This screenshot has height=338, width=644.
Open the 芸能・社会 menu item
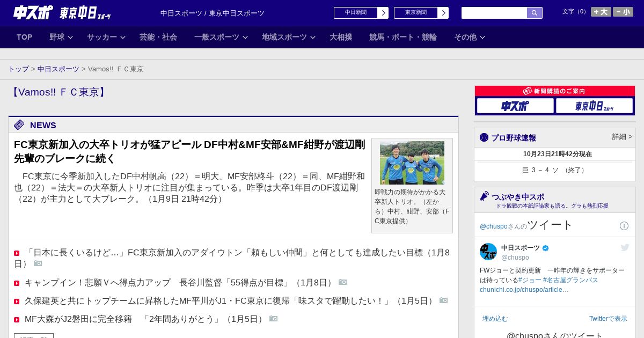pyautogui.click(x=158, y=37)
